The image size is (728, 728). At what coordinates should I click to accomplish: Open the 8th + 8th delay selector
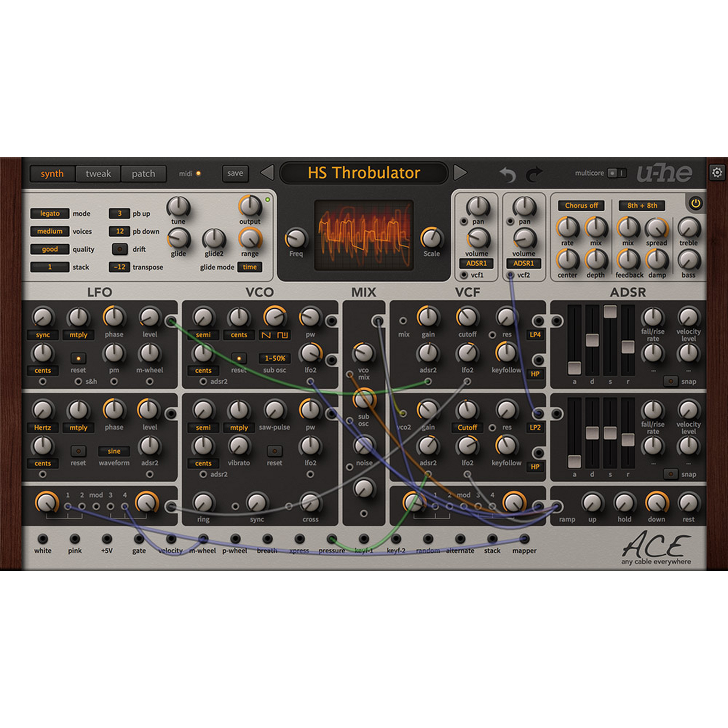642,206
